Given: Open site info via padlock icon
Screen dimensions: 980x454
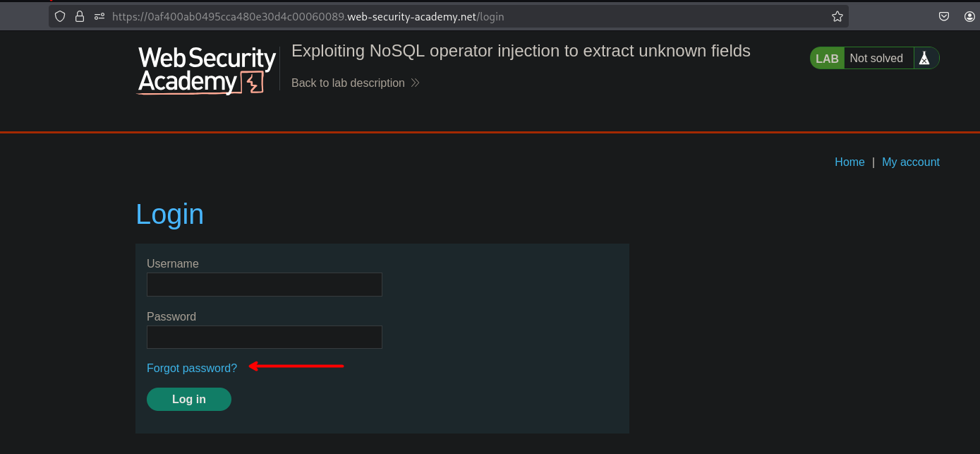Looking at the screenshot, I should [80, 16].
